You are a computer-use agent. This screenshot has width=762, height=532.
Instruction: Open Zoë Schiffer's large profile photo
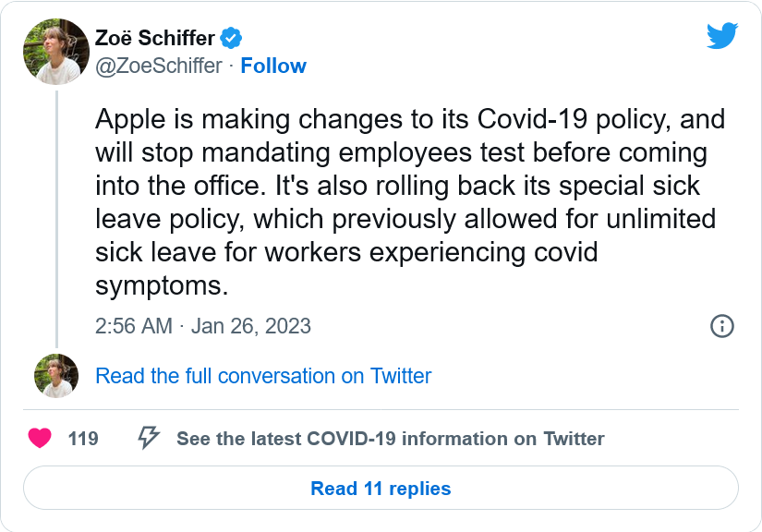click(56, 52)
